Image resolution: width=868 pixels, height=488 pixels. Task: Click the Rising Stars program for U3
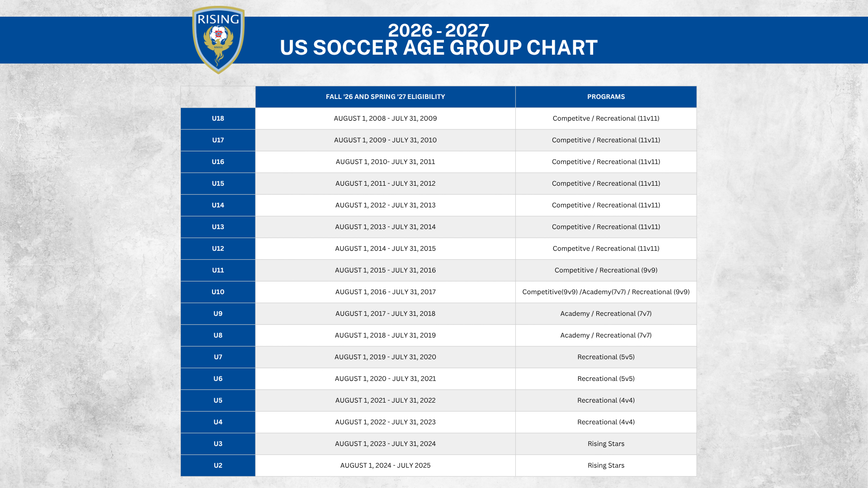606,444
